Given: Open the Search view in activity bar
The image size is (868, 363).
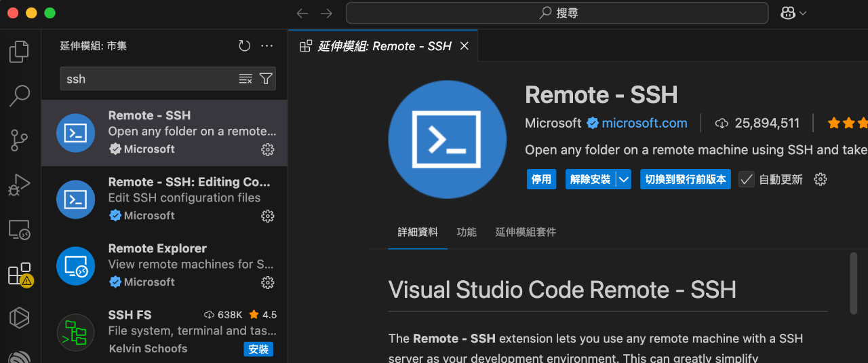Looking at the screenshot, I should click(19, 96).
